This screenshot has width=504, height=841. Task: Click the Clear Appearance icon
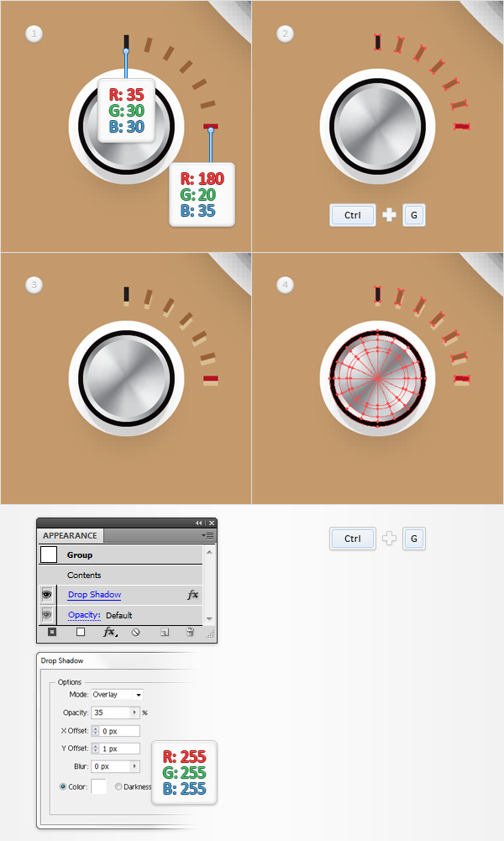(135, 632)
